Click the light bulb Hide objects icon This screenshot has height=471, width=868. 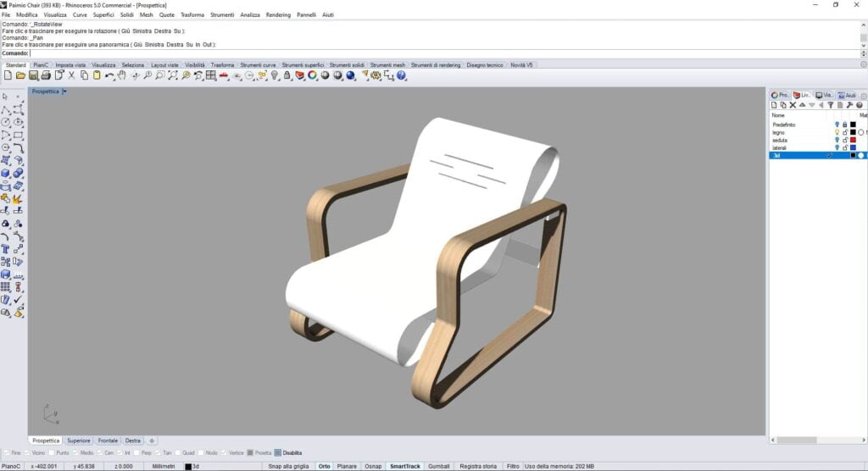pyautogui.click(x=275, y=76)
